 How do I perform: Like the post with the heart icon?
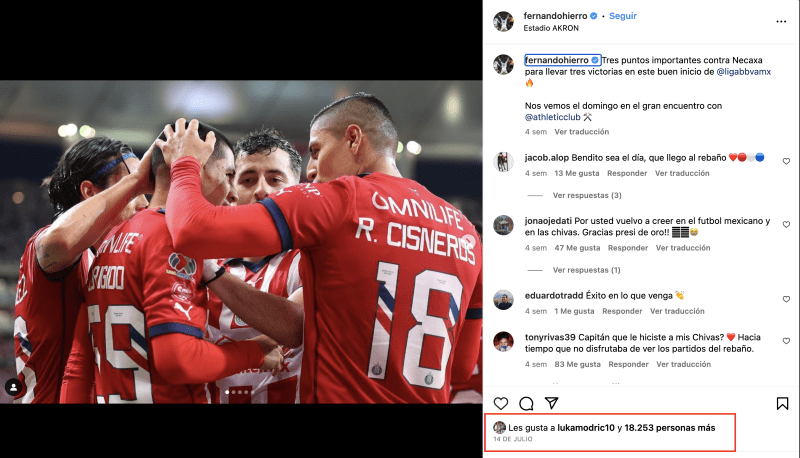coord(501,403)
